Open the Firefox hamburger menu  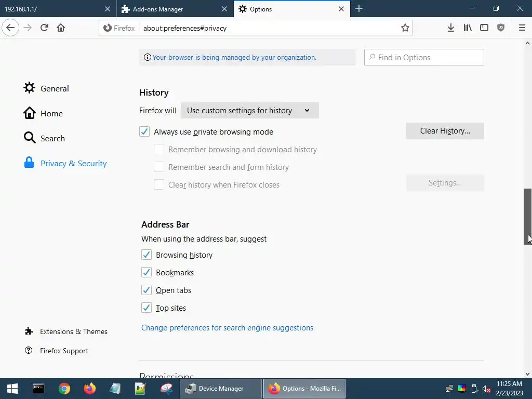click(x=522, y=28)
